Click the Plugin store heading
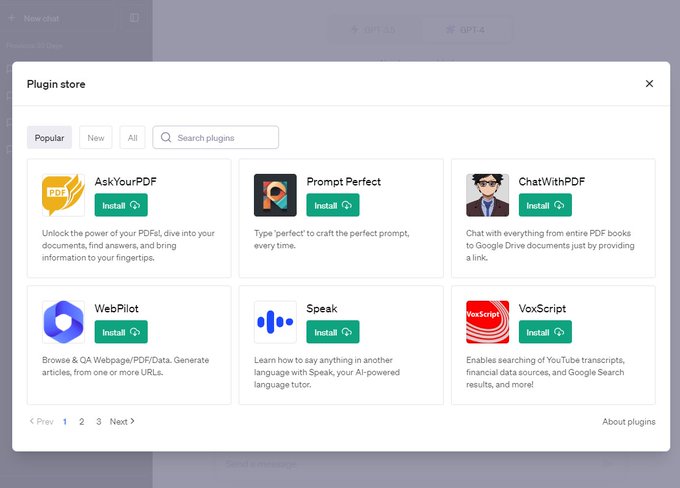This screenshot has width=680, height=488. [56, 84]
